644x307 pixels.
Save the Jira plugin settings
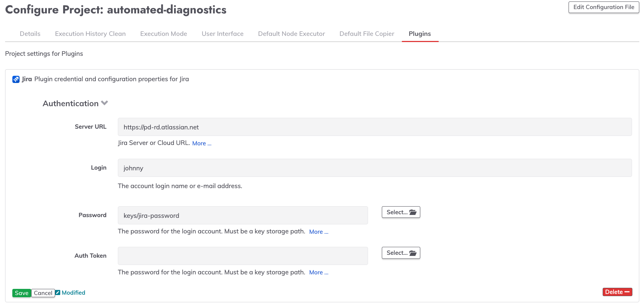click(x=22, y=293)
